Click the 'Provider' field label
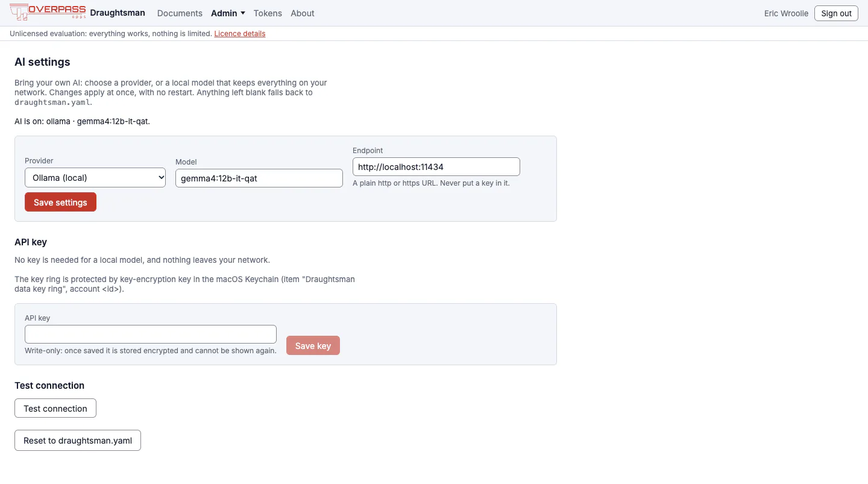The height and width of the screenshot is (484, 868). [x=39, y=161]
